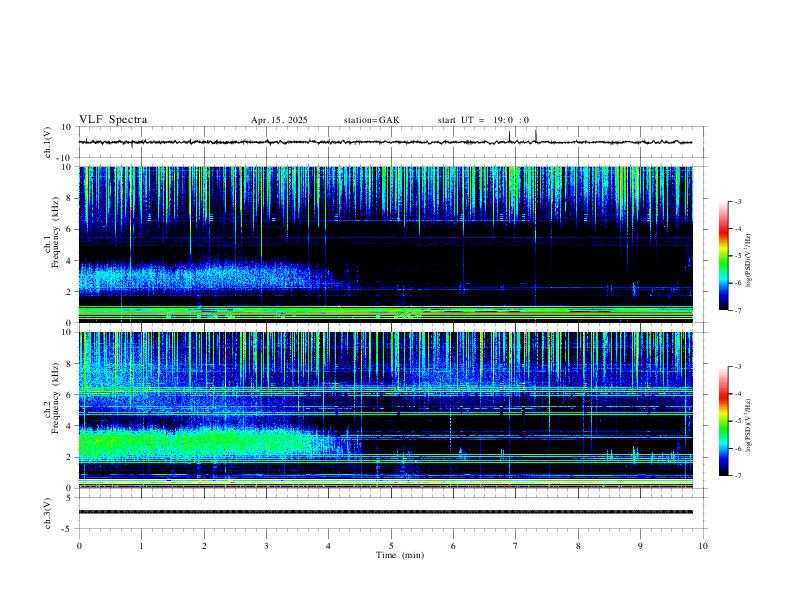792x612 pixels.
Task: Click the "station=GAK" label
Action: [371, 120]
